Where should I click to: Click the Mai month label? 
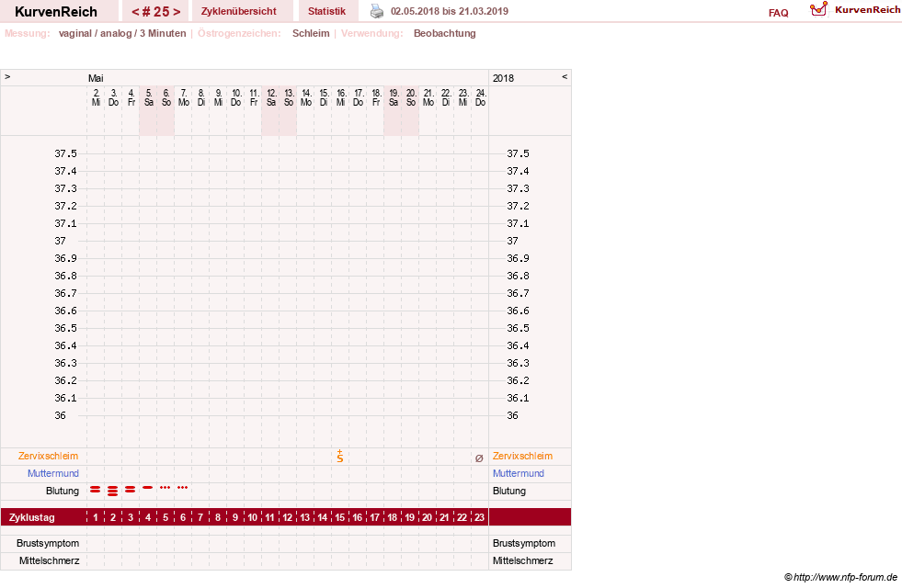(96, 78)
